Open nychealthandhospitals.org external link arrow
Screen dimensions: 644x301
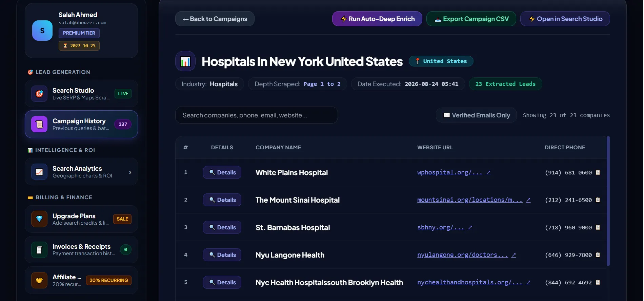pos(528,282)
